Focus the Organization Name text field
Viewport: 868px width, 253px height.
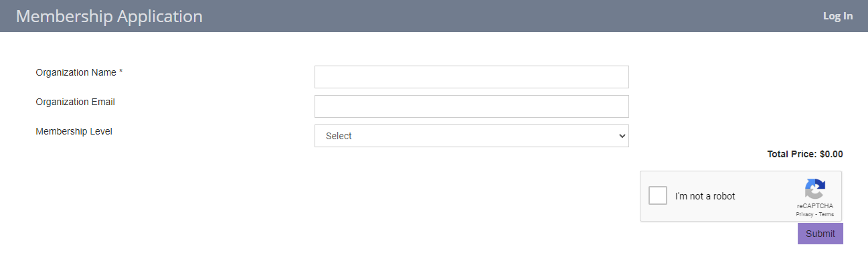(472, 77)
